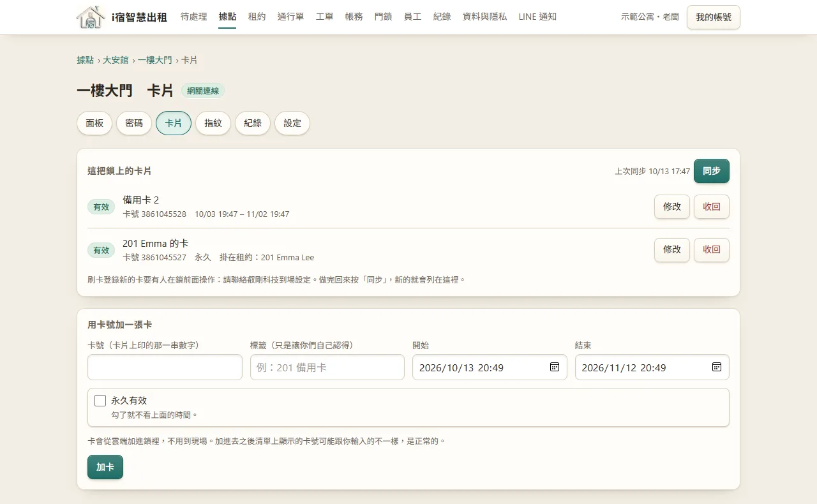Click the 網關連線 status badge
This screenshot has width=817, height=504.
coord(203,91)
